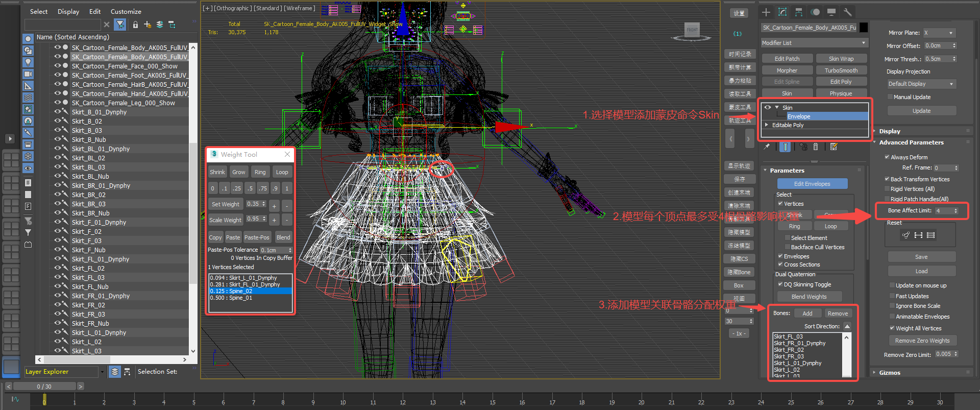Enable Rigid Vertices (All) checkbox
Screen dimensions: 980x410
pyautogui.click(x=887, y=189)
